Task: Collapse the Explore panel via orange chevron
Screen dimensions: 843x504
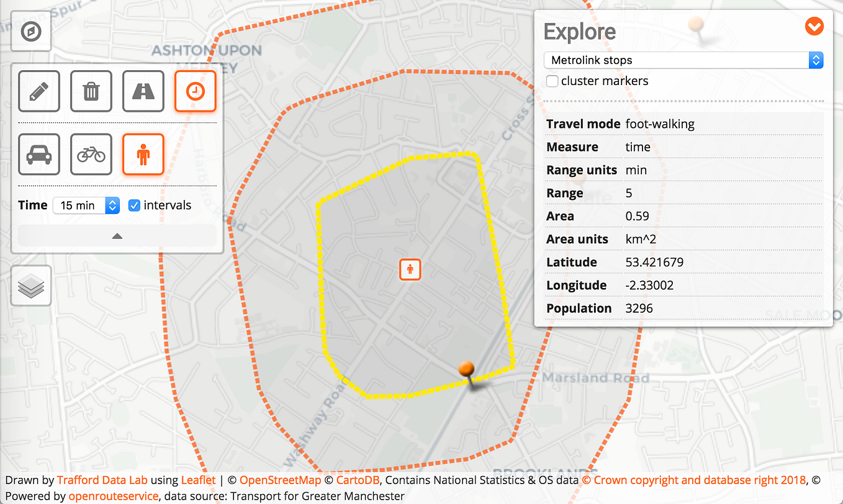Action: [814, 27]
